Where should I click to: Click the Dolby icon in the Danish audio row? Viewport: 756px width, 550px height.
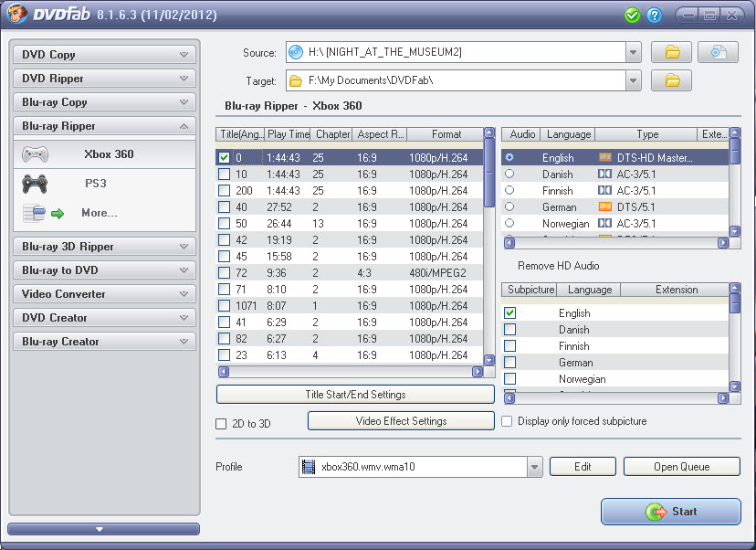(x=604, y=175)
